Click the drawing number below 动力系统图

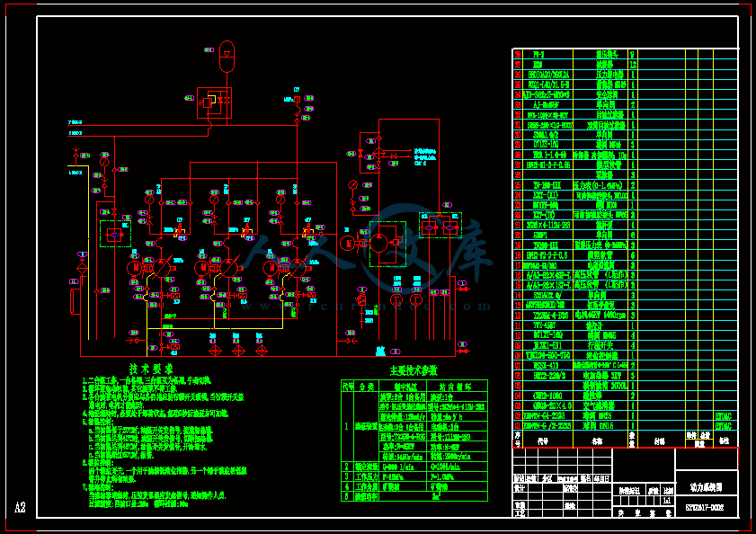pyautogui.click(x=705, y=507)
